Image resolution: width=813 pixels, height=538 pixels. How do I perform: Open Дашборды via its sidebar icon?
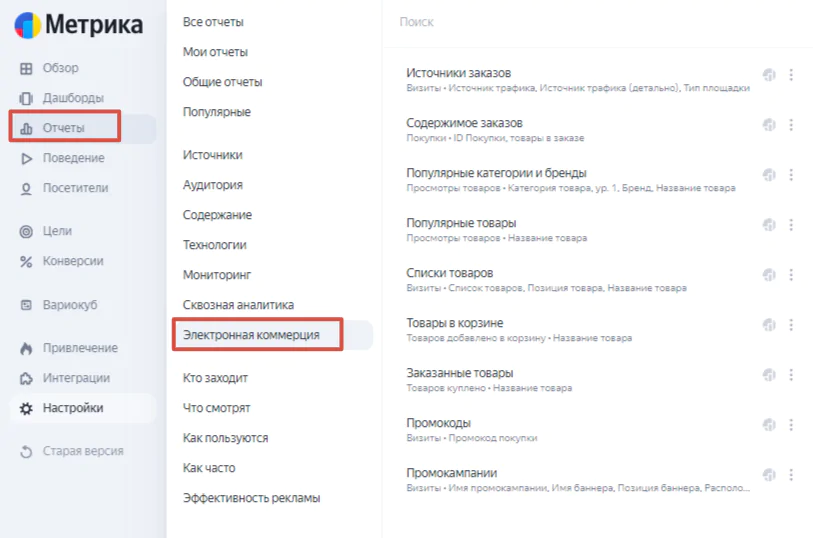(26, 98)
